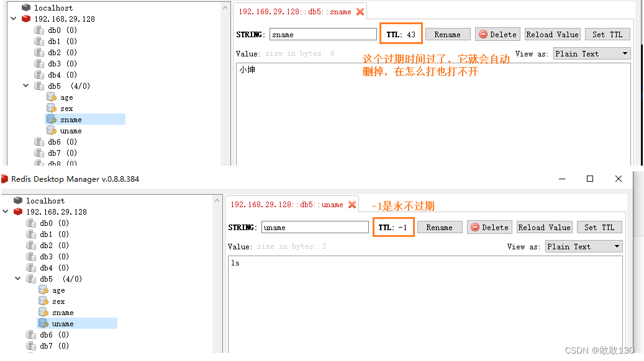Click sname key icon in lower window

point(43,312)
